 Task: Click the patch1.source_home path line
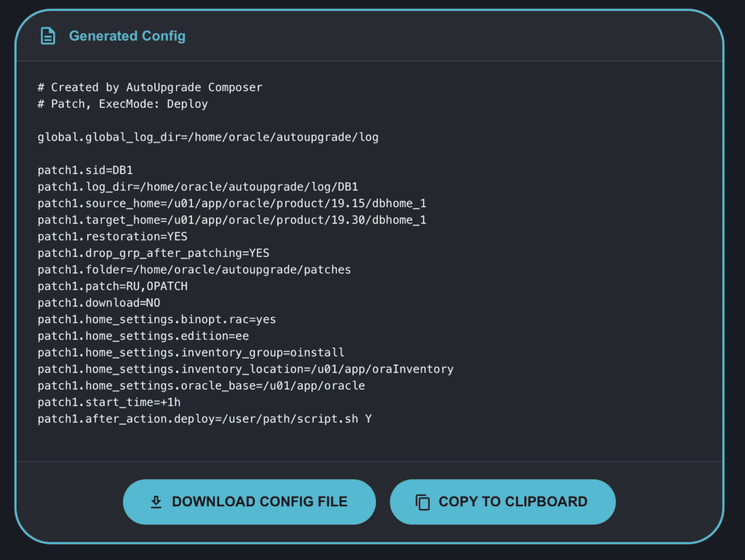[x=232, y=203]
